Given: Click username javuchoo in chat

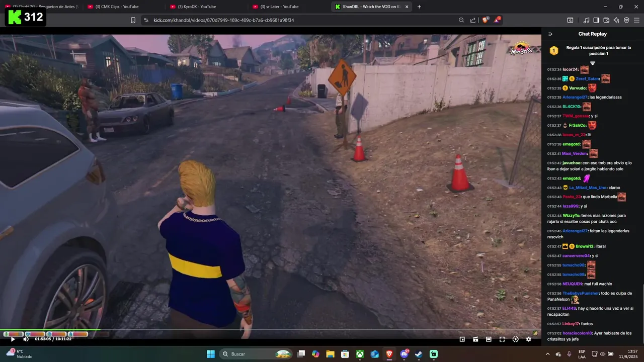Looking at the screenshot, I should 572,163.
